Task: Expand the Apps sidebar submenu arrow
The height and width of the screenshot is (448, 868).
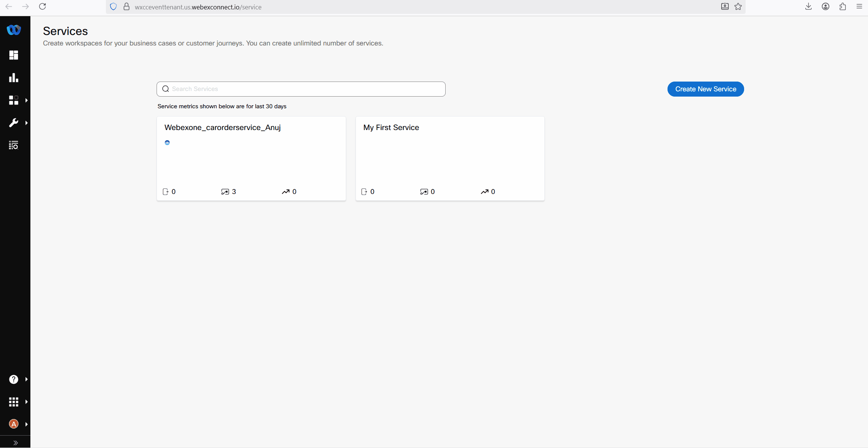Action: click(x=26, y=100)
